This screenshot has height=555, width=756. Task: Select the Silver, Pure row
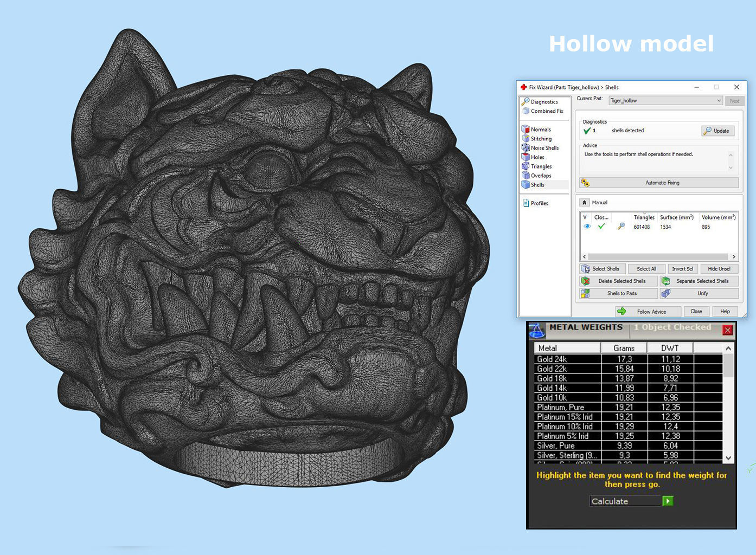coord(629,446)
